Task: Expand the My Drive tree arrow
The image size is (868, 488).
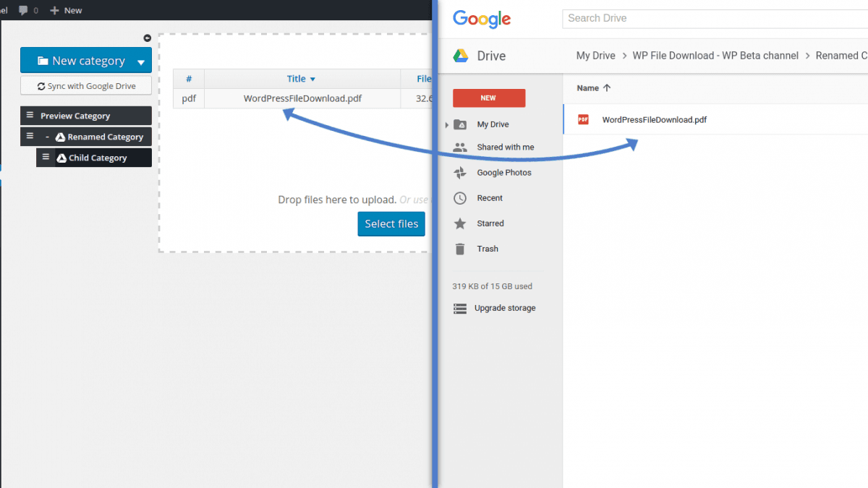Action: 447,125
